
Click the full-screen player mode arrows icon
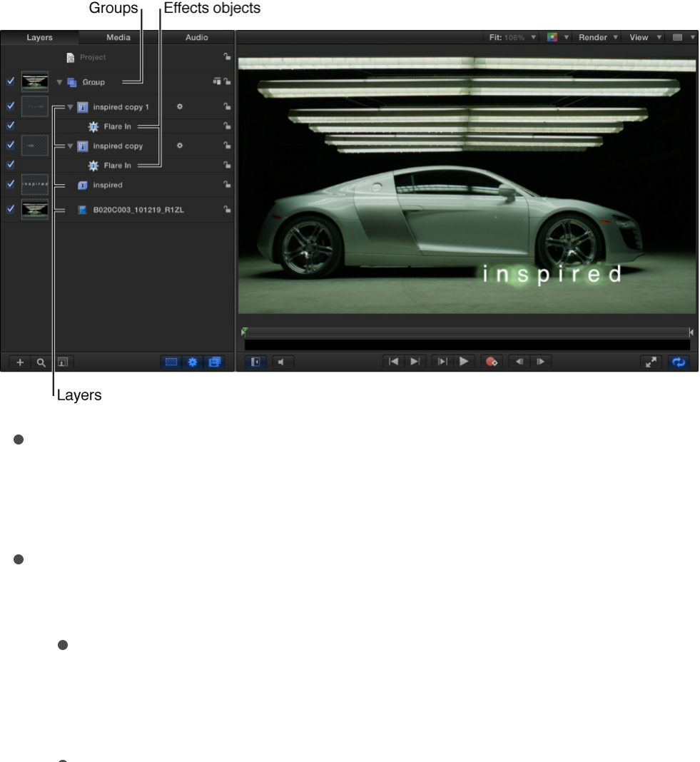click(650, 362)
